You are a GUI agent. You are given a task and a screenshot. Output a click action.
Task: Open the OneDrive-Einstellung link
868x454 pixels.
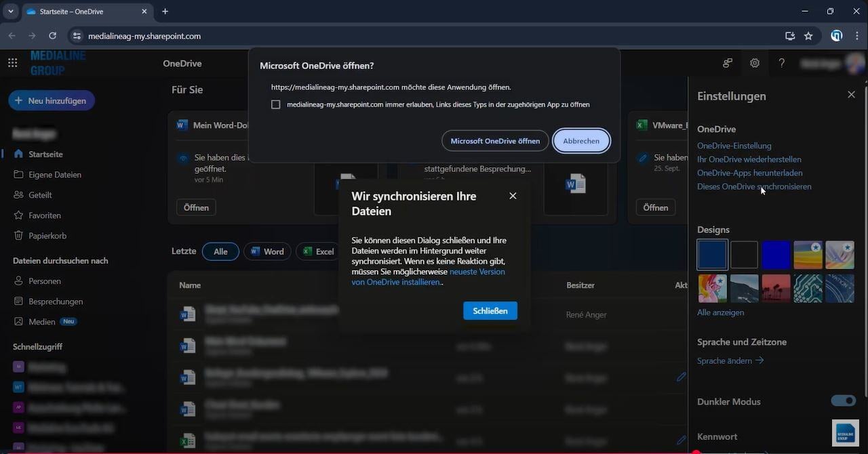click(734, 146)
